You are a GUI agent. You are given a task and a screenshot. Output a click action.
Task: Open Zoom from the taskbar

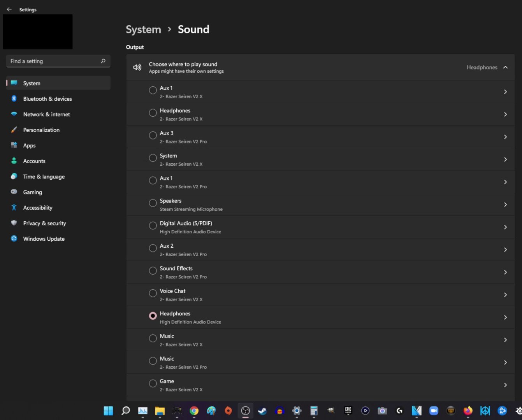click(x=434, y=411)
